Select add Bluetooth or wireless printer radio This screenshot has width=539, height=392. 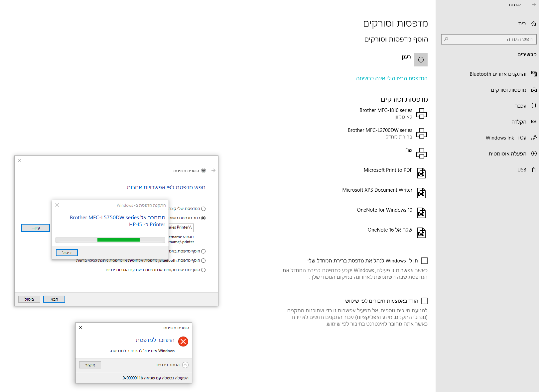pos(203,261)
